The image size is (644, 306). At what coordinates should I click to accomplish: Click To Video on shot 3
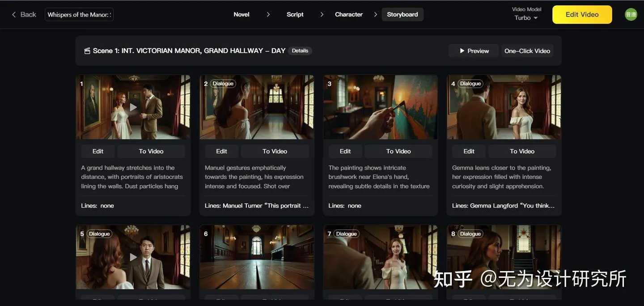398,151
